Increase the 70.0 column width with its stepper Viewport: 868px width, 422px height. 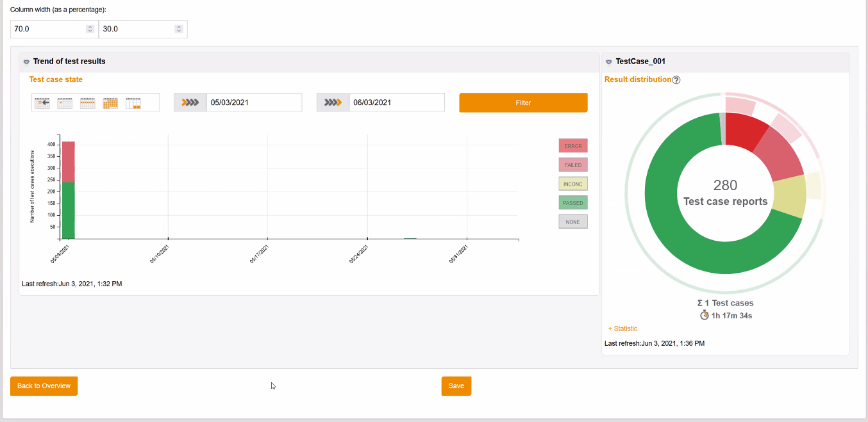tap(90, 26)
